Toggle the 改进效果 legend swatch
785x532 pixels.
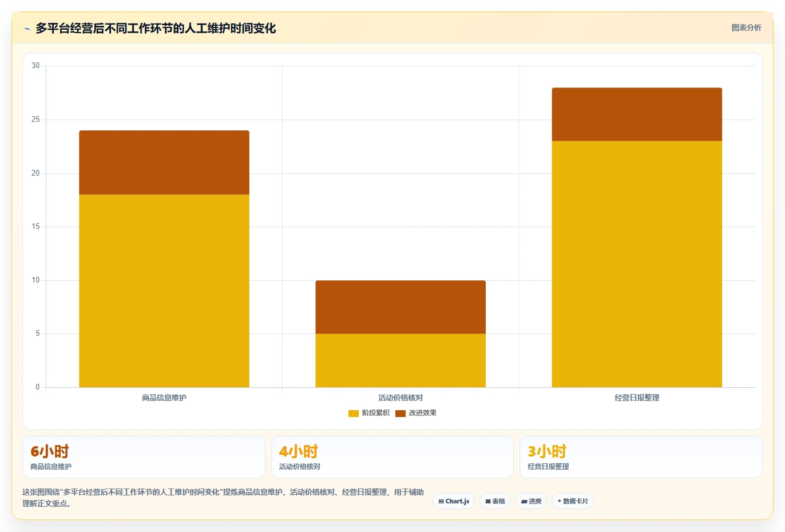pyautogui.click(x=400, y=413)
